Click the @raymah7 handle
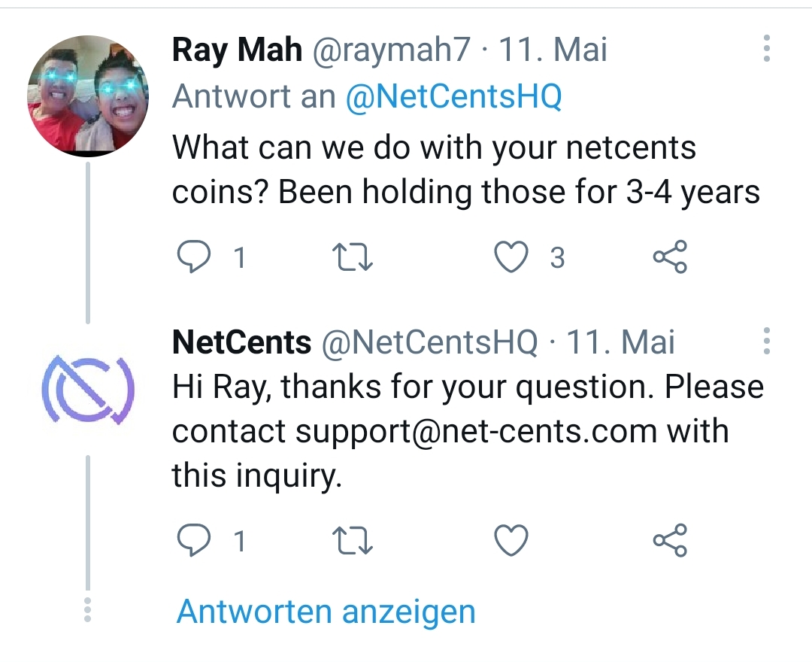Image resolution: width=812 pixels, height=662 pixels. [x=389, y=50]
